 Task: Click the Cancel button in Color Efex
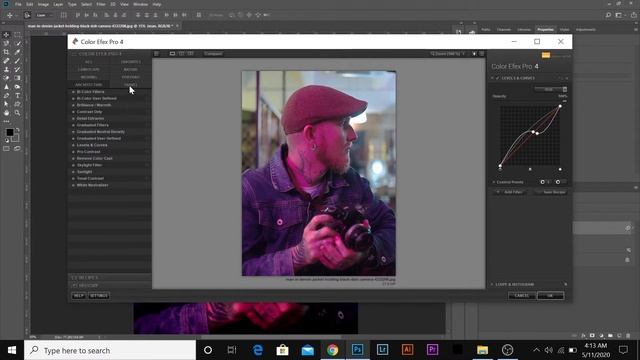(x=522, y=296)
